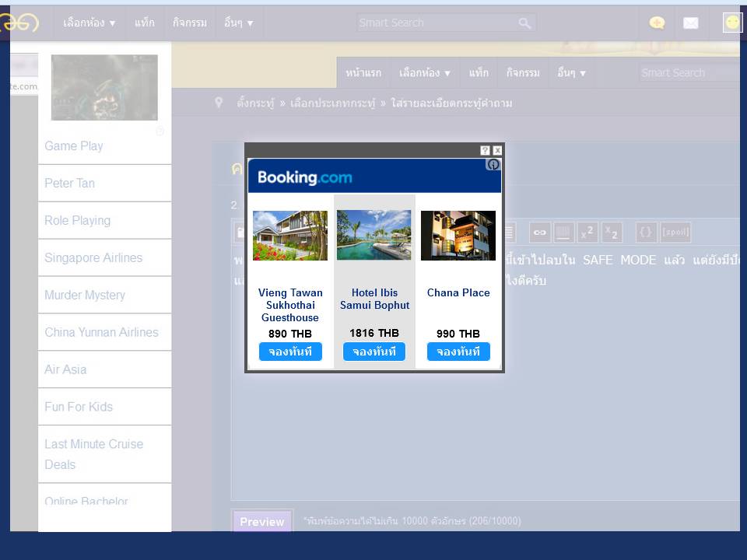The height and width of the screenshot is (560, 747).
Task: Apply superscript formatting x²
Action: click(587, 233)
